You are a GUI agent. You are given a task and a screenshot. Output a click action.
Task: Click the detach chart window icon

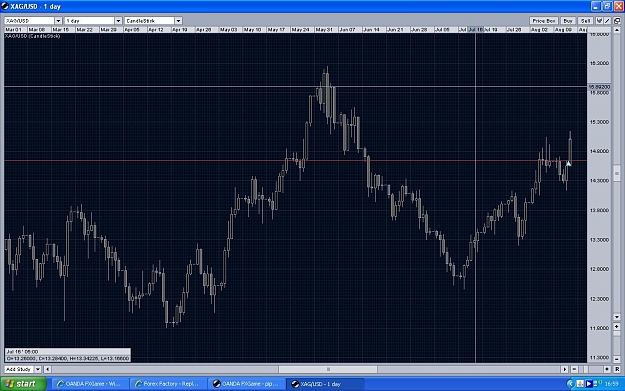click(x=617, y=21)
